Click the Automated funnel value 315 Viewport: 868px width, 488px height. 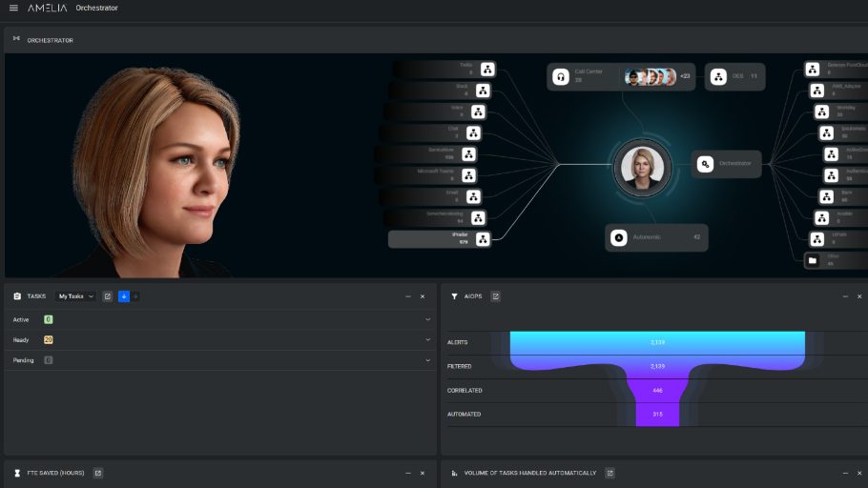pyautogui.click(x=657, y=415)
